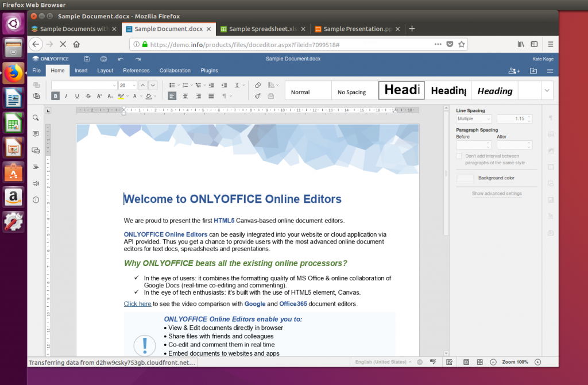Print the document using printer icon
The image size is (588, 385).
click(103, 59)
